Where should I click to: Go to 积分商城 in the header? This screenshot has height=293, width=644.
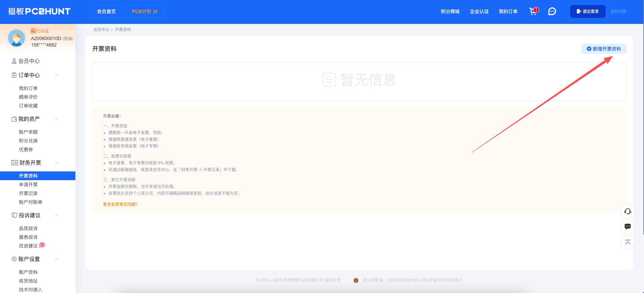tap(450, 11)
